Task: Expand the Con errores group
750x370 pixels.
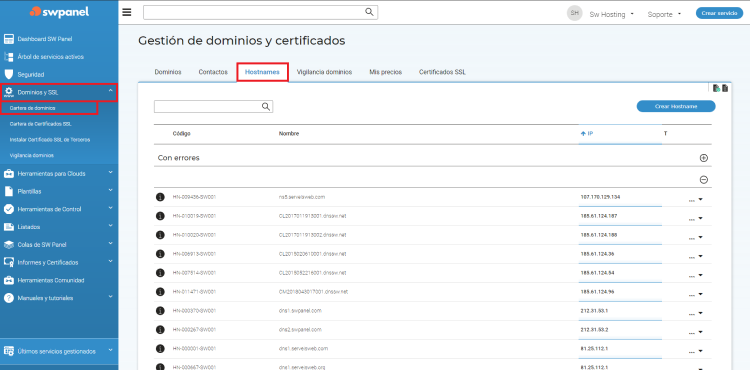Action: pos(704,158)
